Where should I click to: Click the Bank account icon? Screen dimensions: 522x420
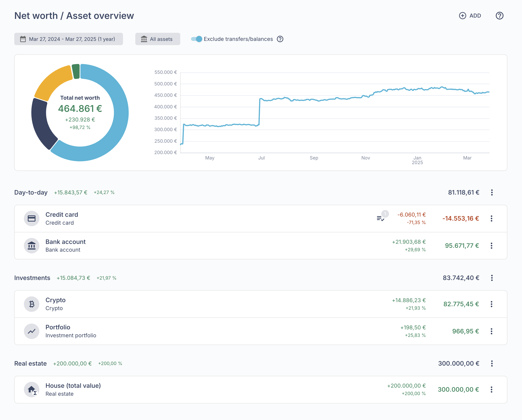[31, 245]
